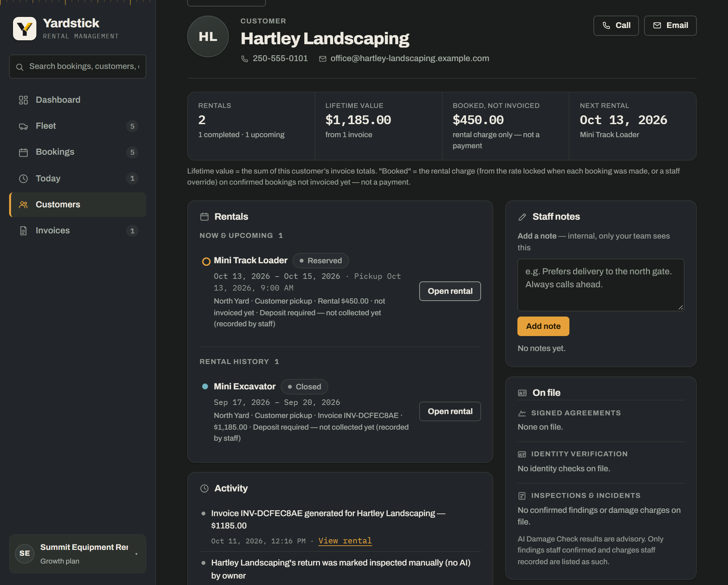This screenshot has height=585, width=728.
Task: Open the Today view
Action: tap(78, 178)
